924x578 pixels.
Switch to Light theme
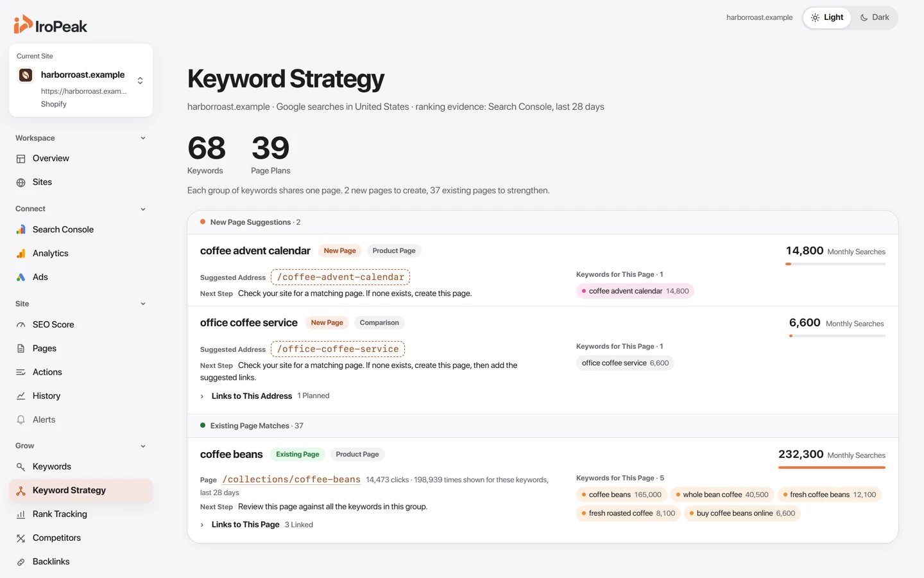point(827,17)
